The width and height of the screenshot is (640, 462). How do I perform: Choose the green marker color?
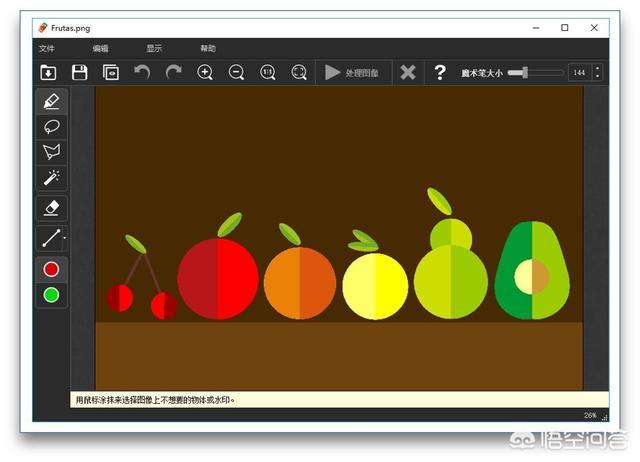(51, 295)
